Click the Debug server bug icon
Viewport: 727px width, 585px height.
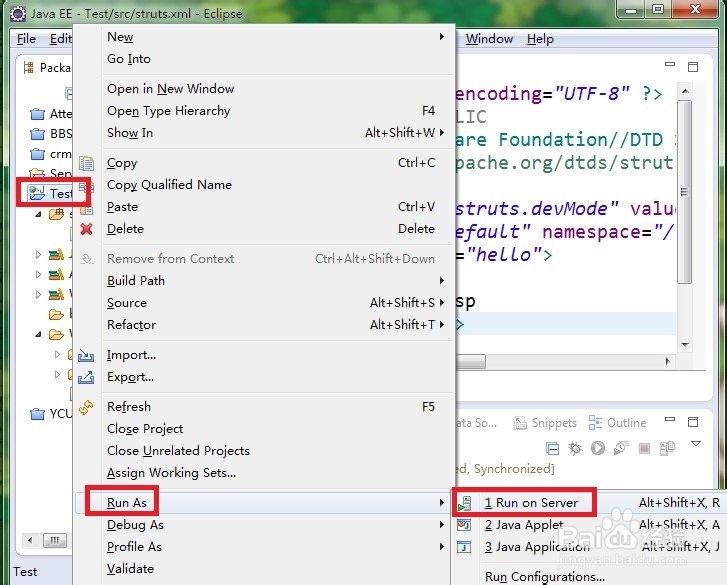pos(575,448)
